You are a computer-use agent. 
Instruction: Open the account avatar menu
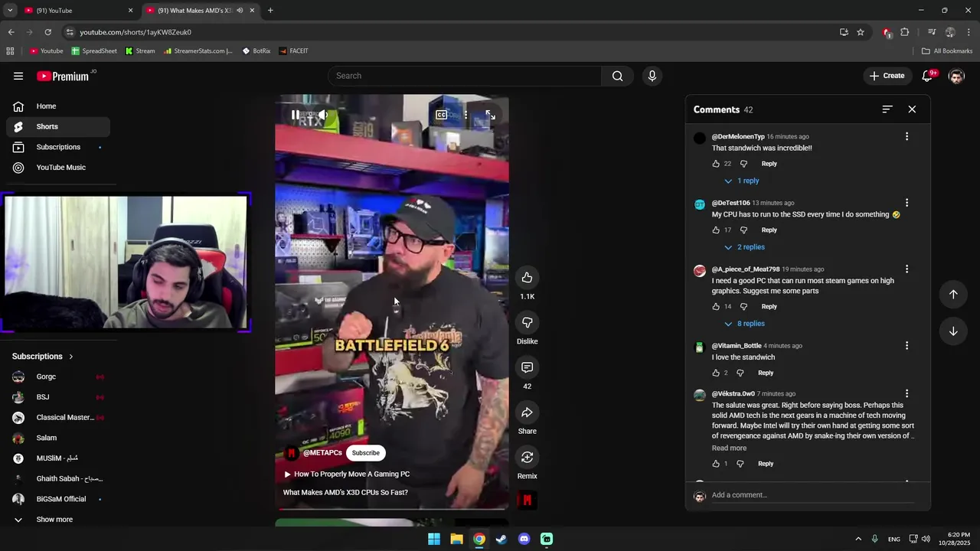click(x=956, y=76)
